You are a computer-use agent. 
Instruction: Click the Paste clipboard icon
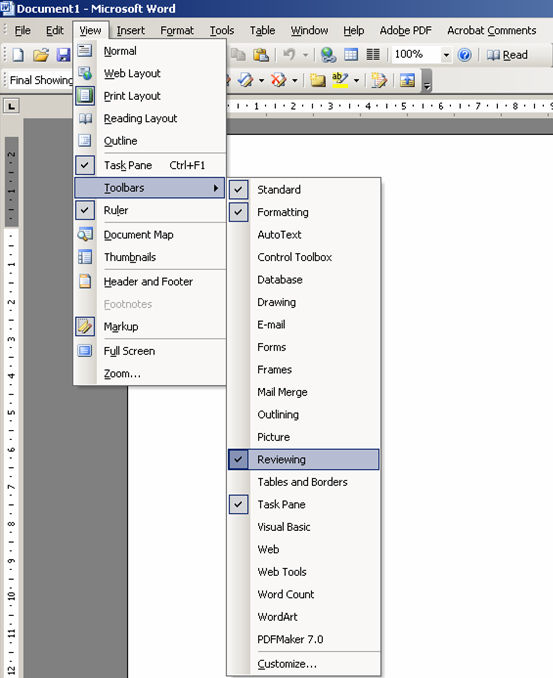pyautogui.click(x=261, y=55)
